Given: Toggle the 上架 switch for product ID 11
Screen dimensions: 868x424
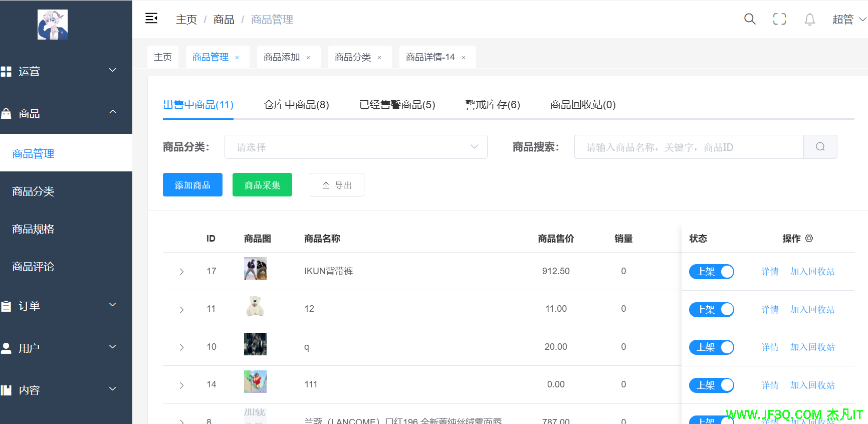Looking at the screenshot, I should tap(711, 310).
